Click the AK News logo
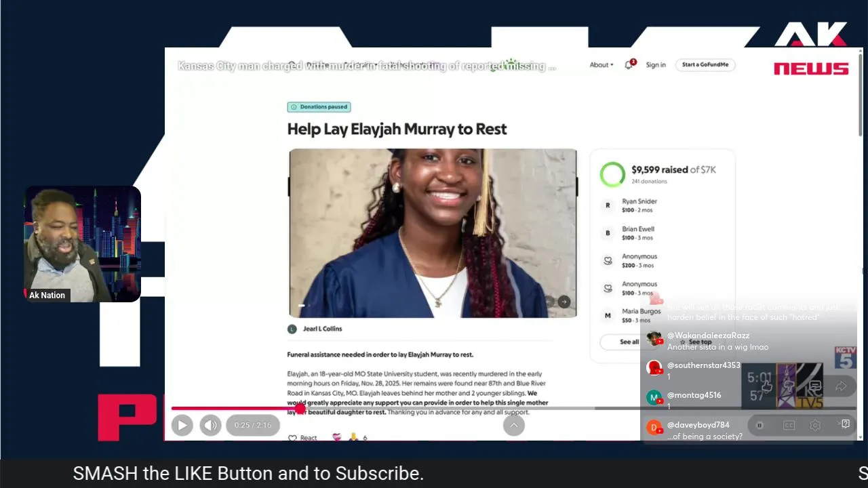The height and width of the screenshot is (488, 868). pyautogui.click(x=811, y=49)
